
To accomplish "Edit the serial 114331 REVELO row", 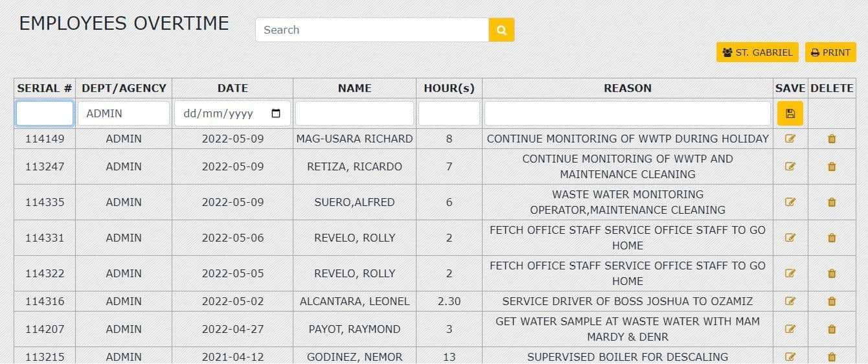I will 790,238.
